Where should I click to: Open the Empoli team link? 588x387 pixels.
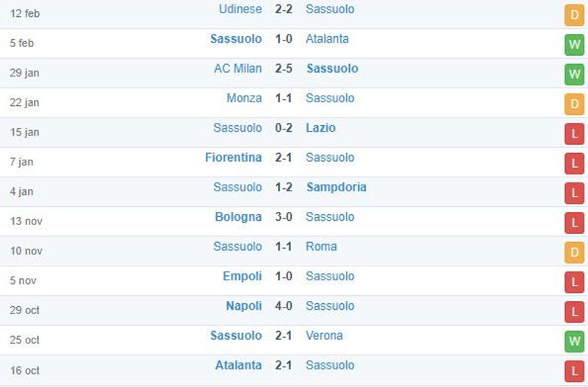pos(243,276)
